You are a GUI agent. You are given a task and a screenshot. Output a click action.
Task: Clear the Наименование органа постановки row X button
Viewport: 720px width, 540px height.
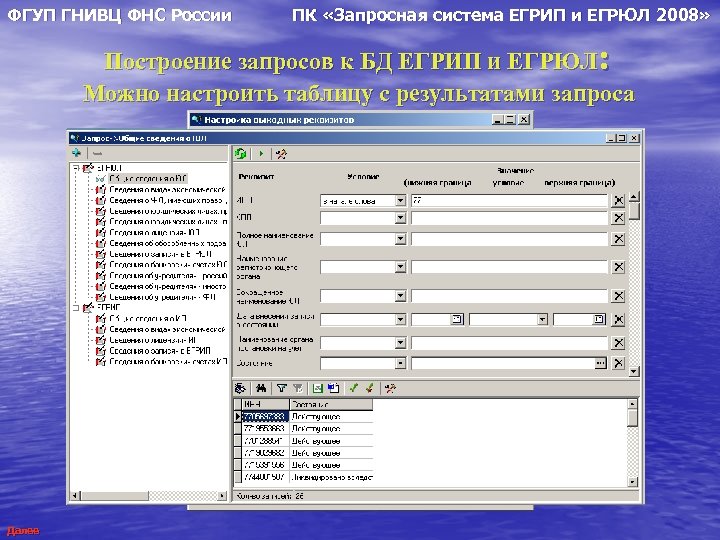pos(619,343)
